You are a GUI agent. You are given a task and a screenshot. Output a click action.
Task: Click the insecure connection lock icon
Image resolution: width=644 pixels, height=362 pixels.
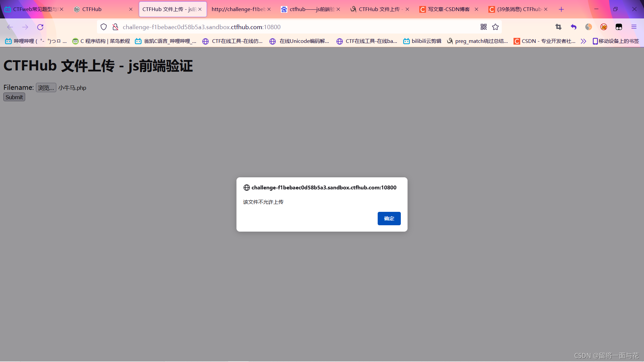115,27
